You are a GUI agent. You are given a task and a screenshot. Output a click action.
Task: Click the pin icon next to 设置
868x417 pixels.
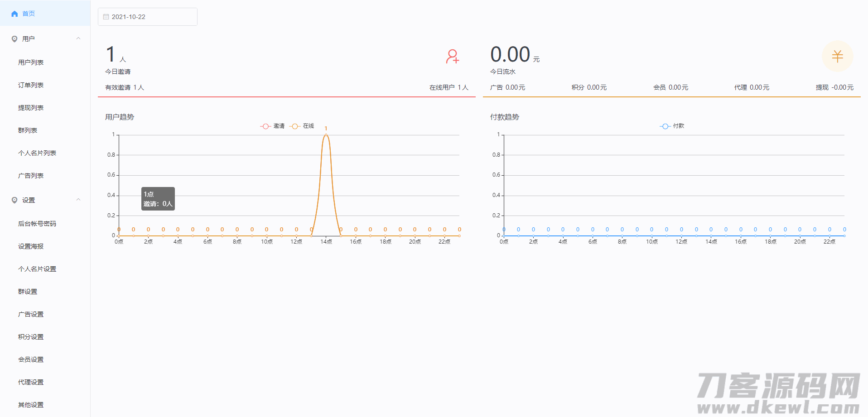coord(14,200)
